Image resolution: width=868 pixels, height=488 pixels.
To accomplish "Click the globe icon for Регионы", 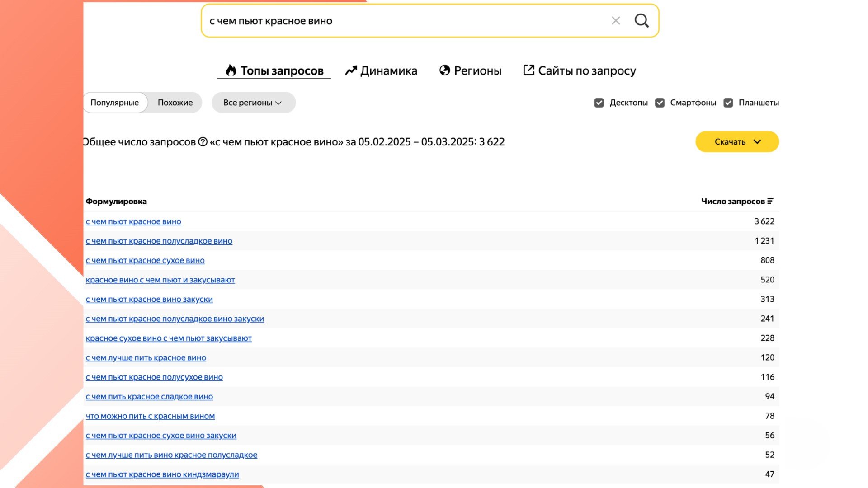I will point(445,70).
